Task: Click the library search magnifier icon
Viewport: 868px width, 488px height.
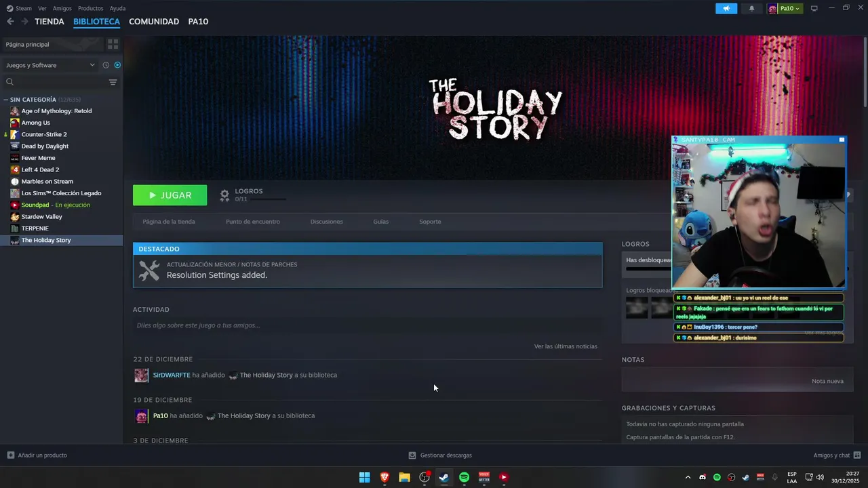Action: pos(9,82)
